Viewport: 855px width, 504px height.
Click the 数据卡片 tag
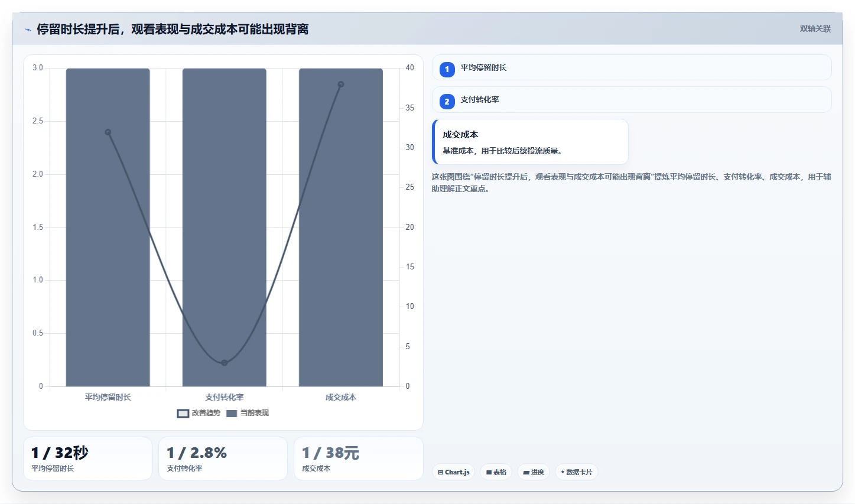pos(577,472)
